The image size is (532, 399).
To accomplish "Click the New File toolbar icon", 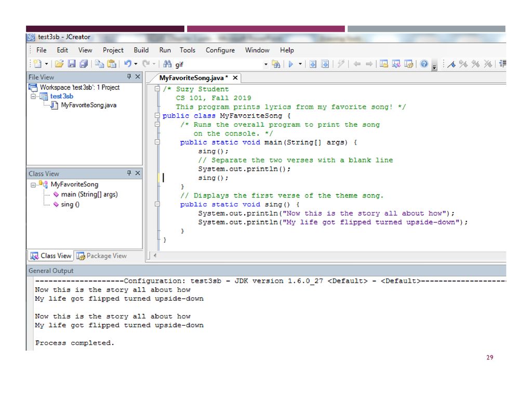I will [37, 64].
